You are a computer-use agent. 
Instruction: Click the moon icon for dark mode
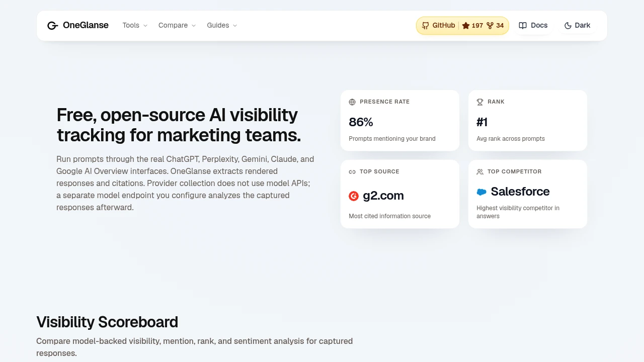click(x=568, y=26)
